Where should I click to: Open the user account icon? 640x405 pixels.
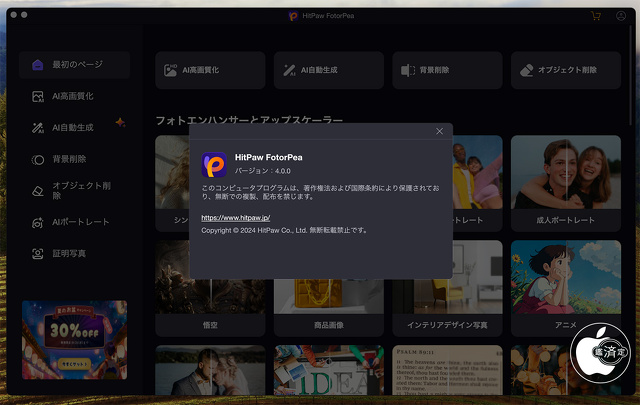pyautogui.click(x=620, y=16)
